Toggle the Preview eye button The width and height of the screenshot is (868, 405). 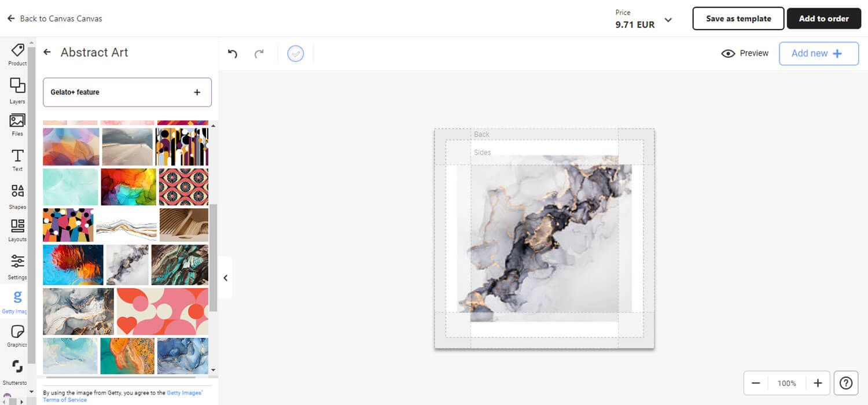coord(745,53)
